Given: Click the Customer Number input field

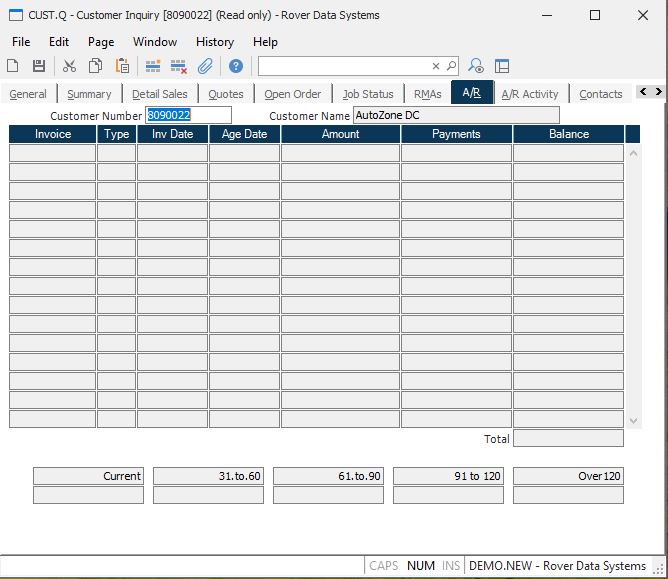Looking at the screenshot, I should click(188, 115).
